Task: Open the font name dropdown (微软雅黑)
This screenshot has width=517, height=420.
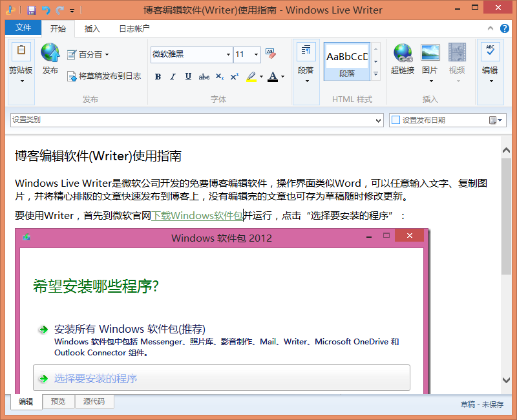Action: [229, 54]
